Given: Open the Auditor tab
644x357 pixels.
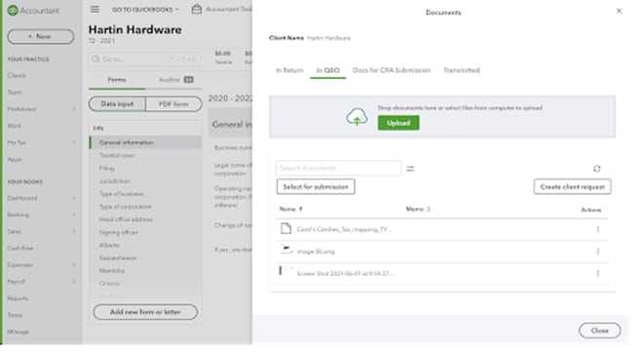Looking at the screenshot, I should click(x=175, y=80).
